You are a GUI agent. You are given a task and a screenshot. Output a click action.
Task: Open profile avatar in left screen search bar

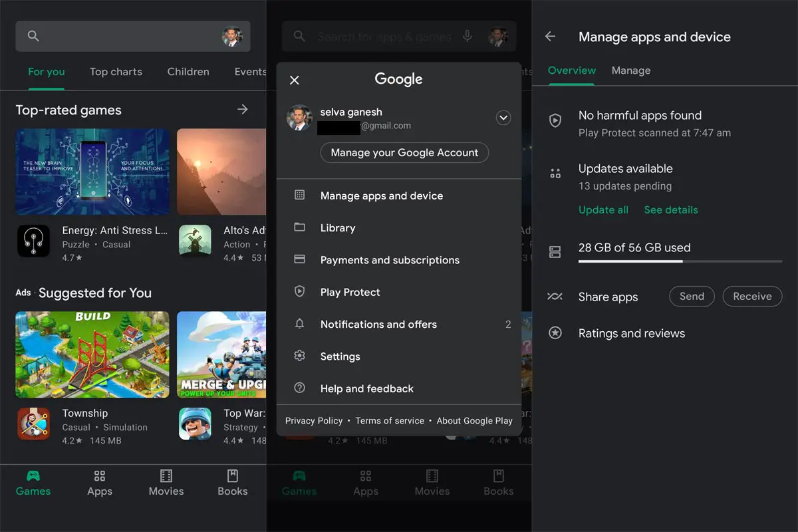(232, 37)
